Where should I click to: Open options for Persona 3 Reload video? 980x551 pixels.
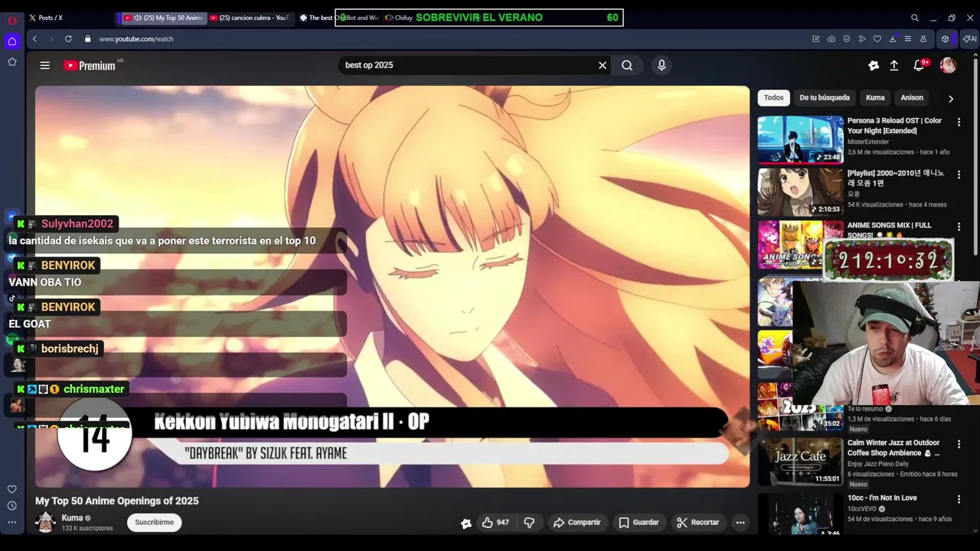(x=959, y=122)
